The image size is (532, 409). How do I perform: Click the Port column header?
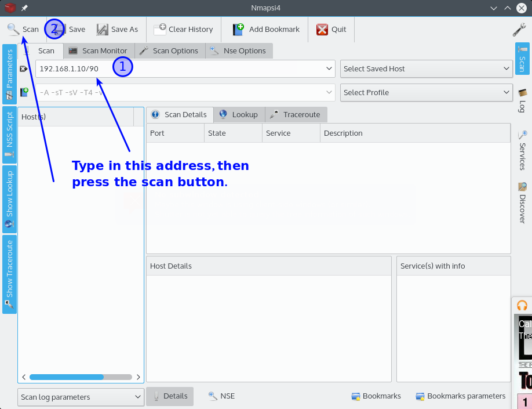coord(176,133)
